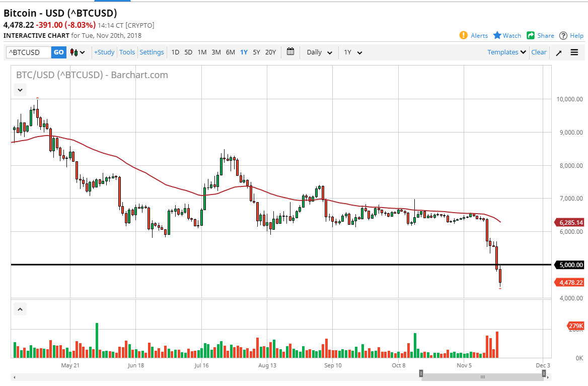The width and height of the screenshot is (588, 386).
Task: Open Help with the question mark icon
Action: 571,35
